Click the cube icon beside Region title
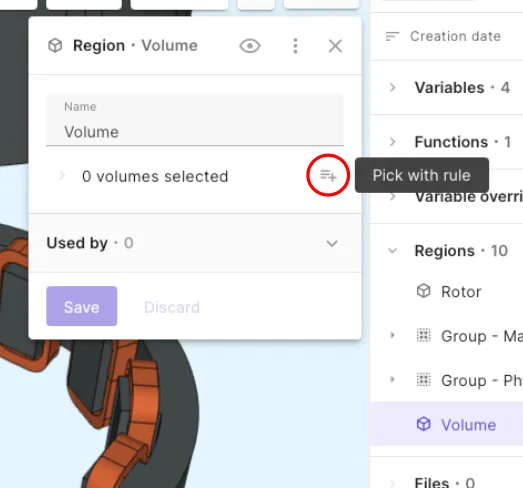This screenshot has width=523, height=488. (55, 46)
